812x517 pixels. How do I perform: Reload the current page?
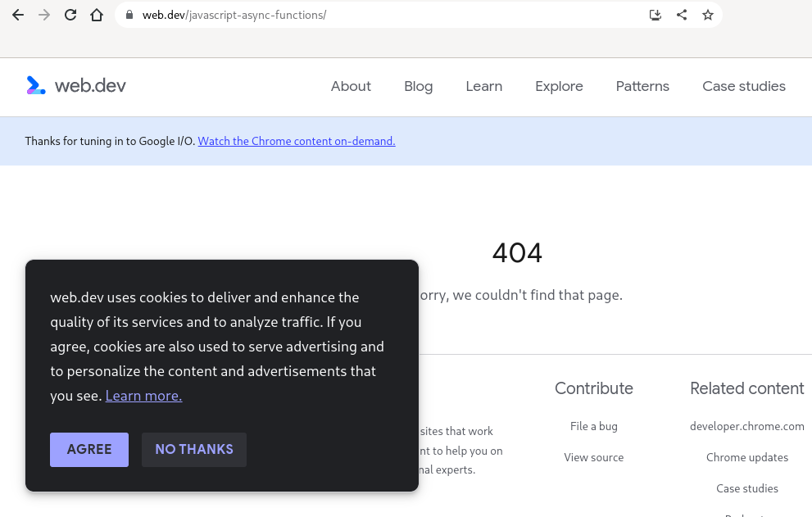pos(70,14)
